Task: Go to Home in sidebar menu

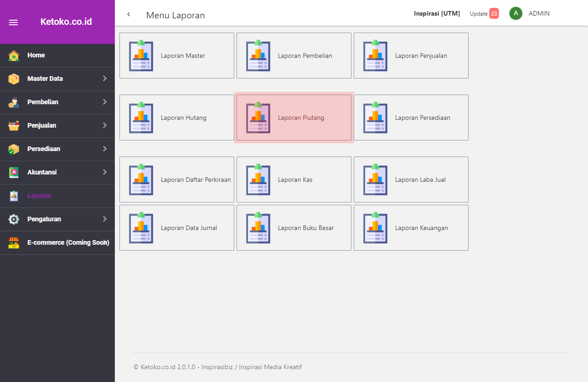Action: [36, 55]
